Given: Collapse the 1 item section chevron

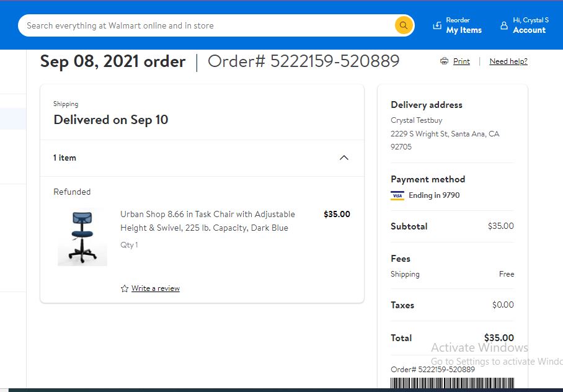Looking at the screenshot, I should pos(344,158).
